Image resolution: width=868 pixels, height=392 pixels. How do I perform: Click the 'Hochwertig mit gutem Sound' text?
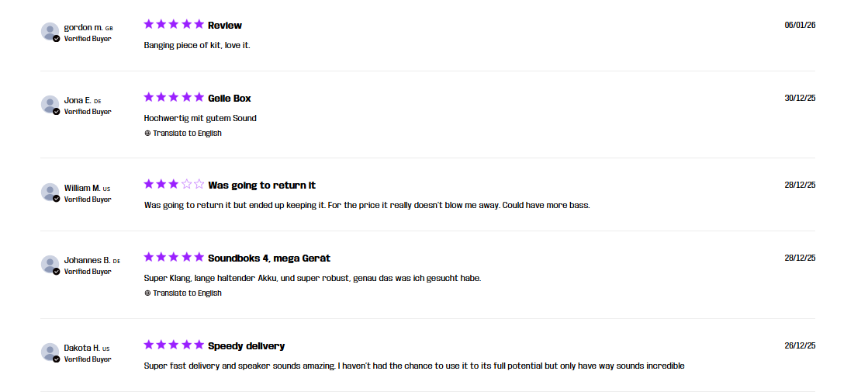click(x=200, y=118)
